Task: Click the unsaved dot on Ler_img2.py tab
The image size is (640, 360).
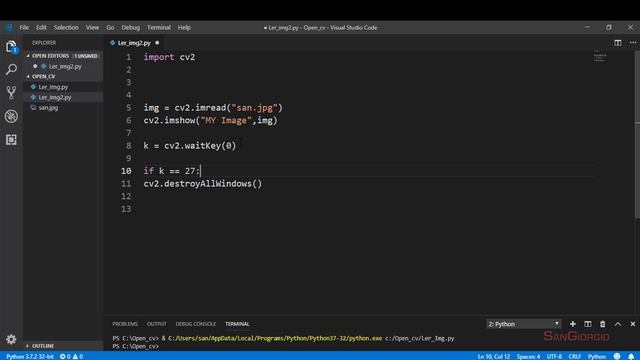Action: 157,43
